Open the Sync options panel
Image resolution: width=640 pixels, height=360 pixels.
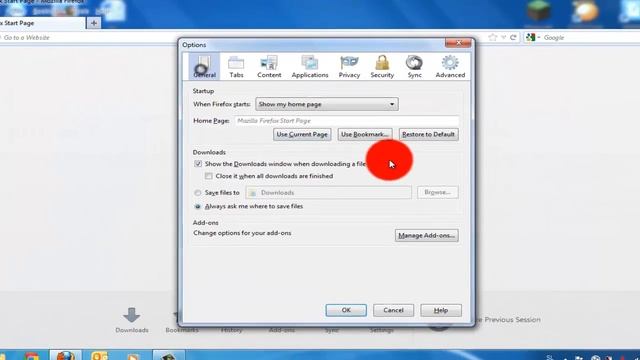point(414,66)
